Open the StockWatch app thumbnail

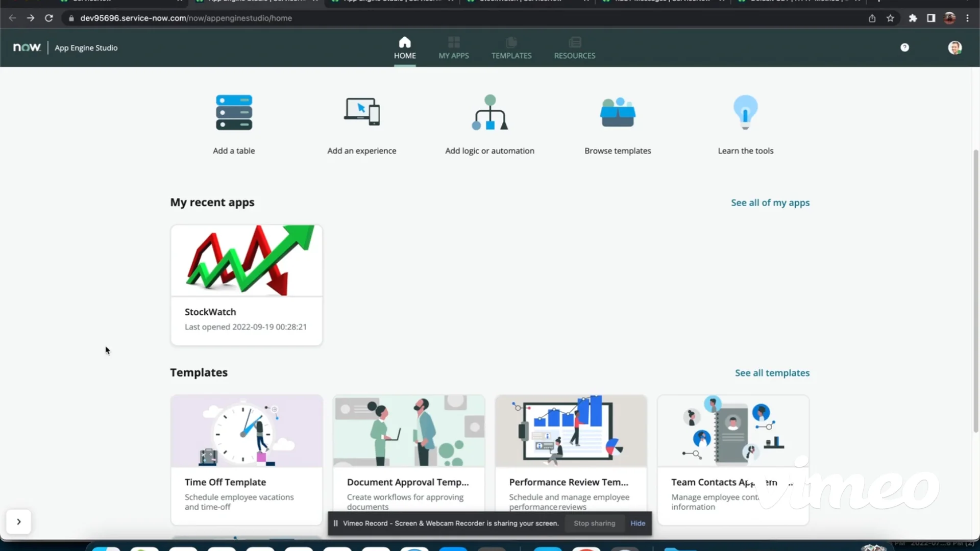click(246, 259)
